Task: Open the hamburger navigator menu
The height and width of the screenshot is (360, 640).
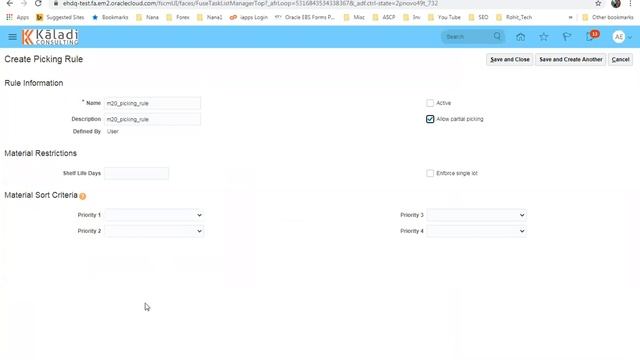Action: tap(12, 37)
